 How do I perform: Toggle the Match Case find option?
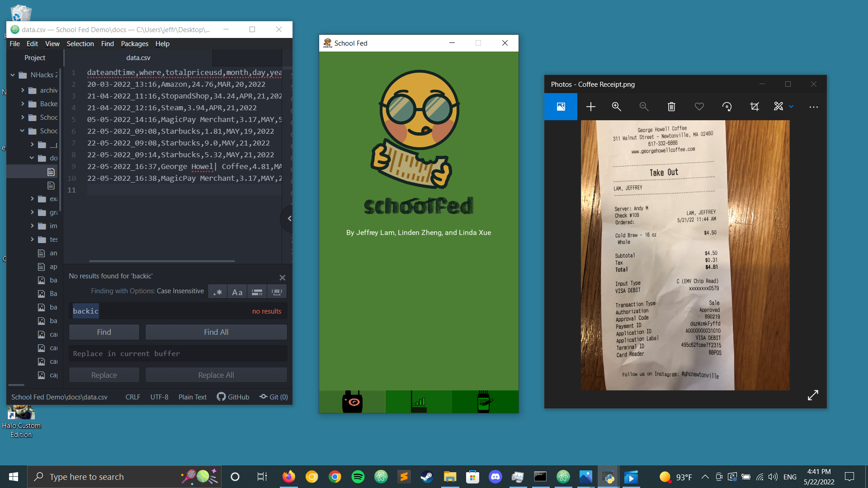tap(237, 292)
